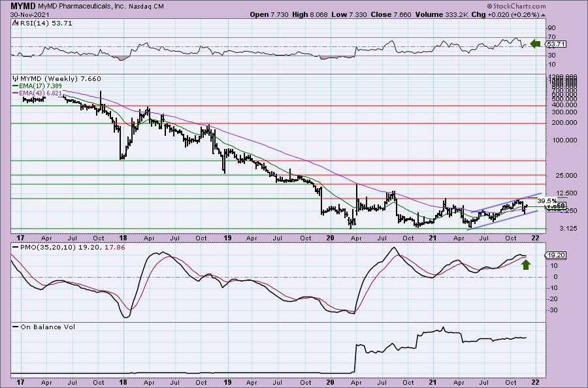Screen dimensions: 588x388
Task: Click the Volume 333.2K value
Action: 442,14
